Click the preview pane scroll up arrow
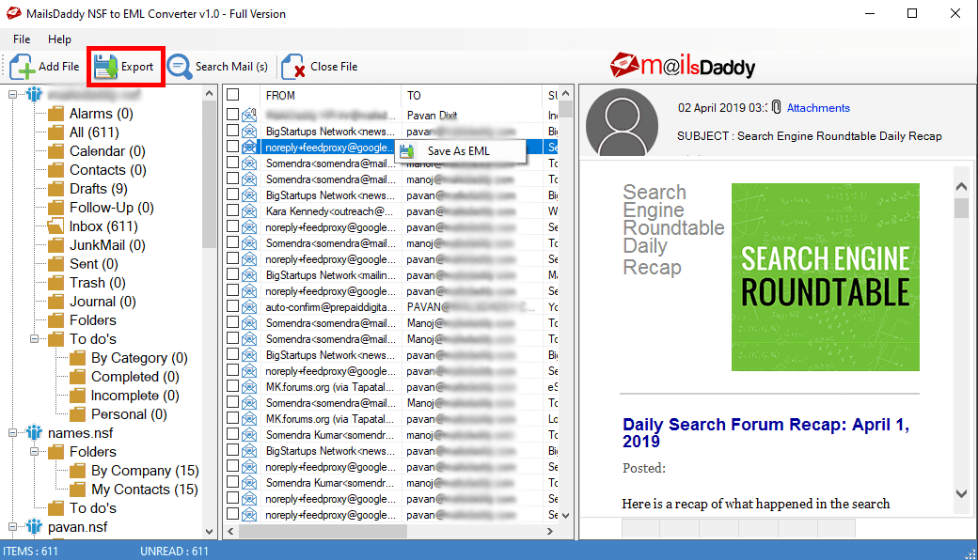 click(961, 186)
